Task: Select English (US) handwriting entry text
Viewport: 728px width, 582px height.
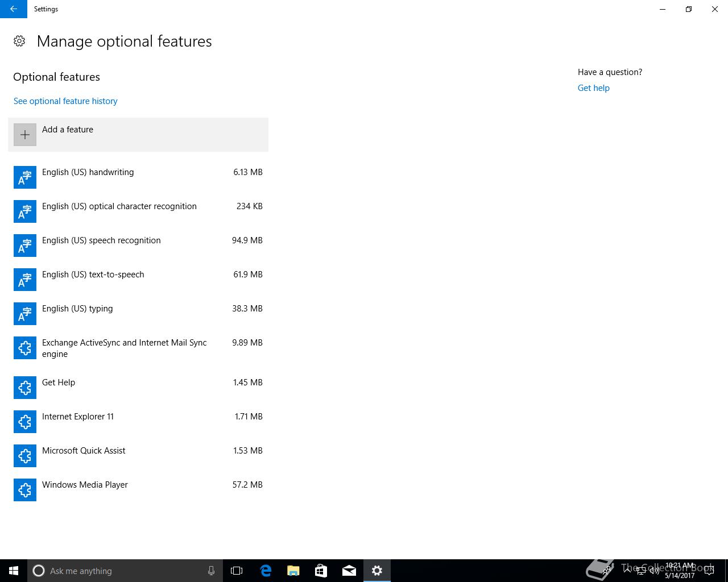Action: 88,172
